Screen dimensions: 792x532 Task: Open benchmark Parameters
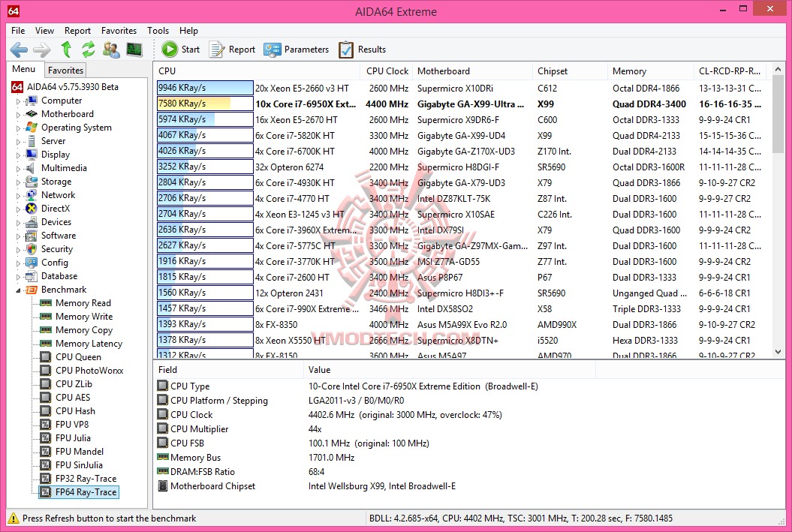click(296, 50)
